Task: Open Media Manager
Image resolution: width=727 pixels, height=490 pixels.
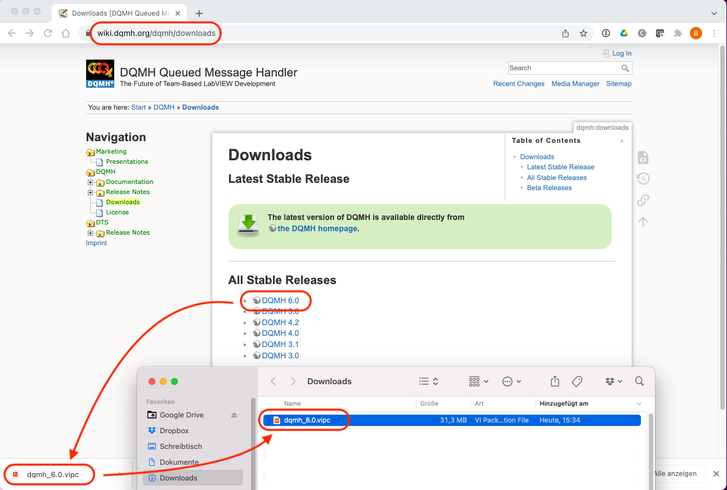Action: (x=575, y=84)
